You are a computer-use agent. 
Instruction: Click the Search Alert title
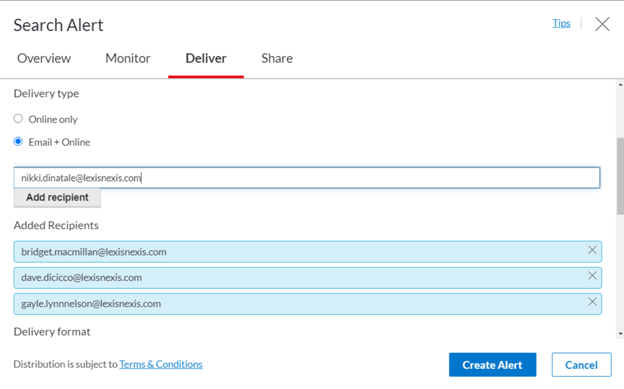click(58, 25)
